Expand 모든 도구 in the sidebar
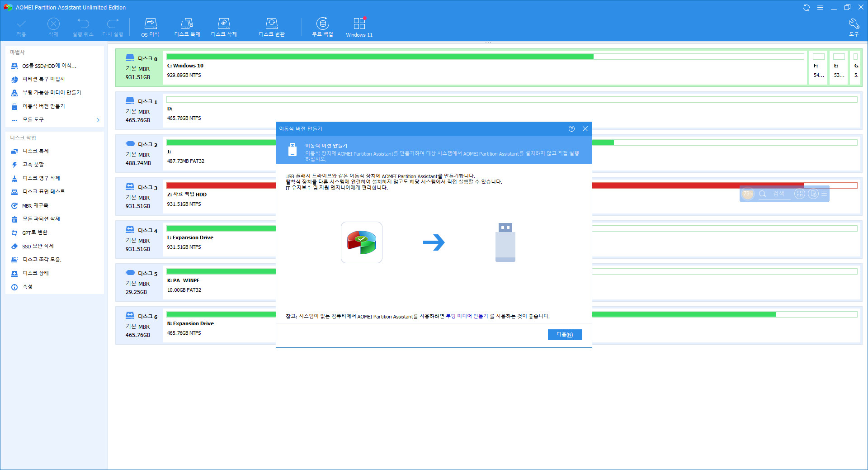The height and width of the screenshot is (470, 868). point(55,120)
